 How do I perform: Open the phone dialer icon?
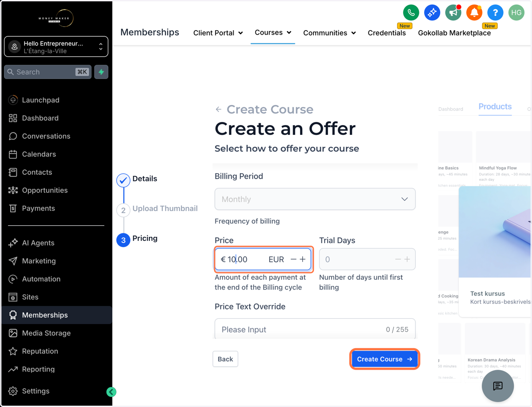(x=411, y=12)
